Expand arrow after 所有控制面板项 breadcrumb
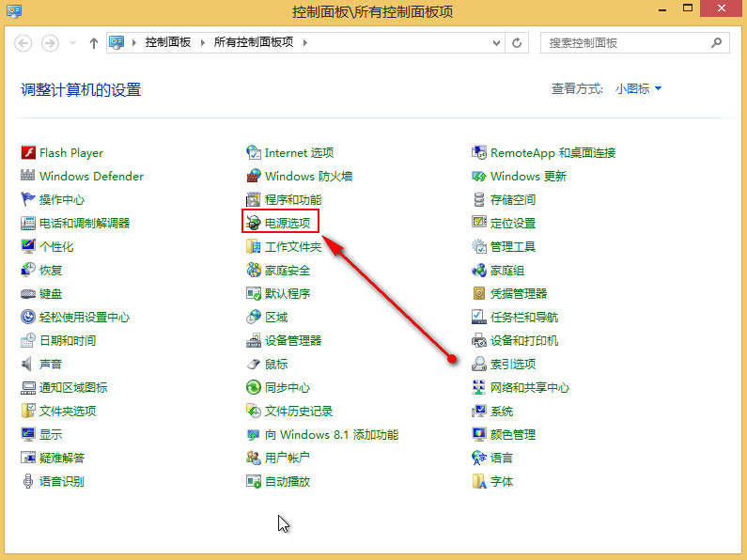Viewport: 747px width, 560px height. pos(305,43)
